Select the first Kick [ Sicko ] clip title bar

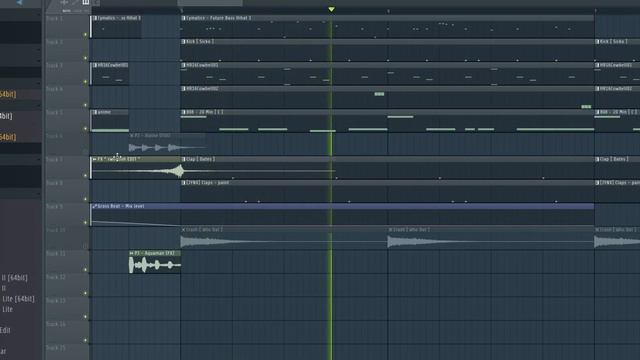point(387,42)
